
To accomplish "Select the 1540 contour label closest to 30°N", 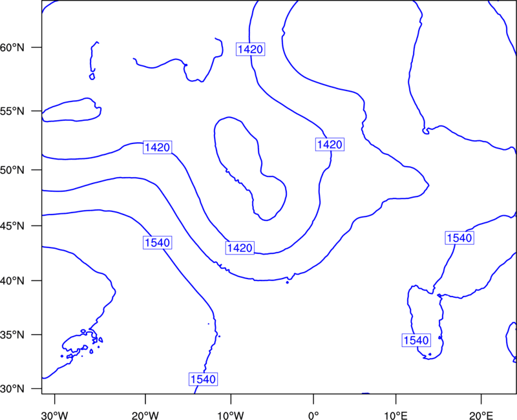I will click(x=204, y=379).
